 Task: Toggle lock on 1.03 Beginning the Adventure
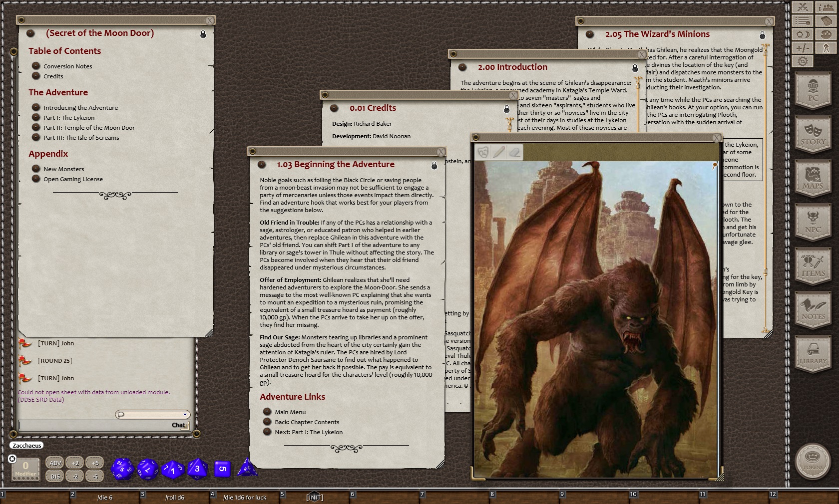tap(434, 165)
